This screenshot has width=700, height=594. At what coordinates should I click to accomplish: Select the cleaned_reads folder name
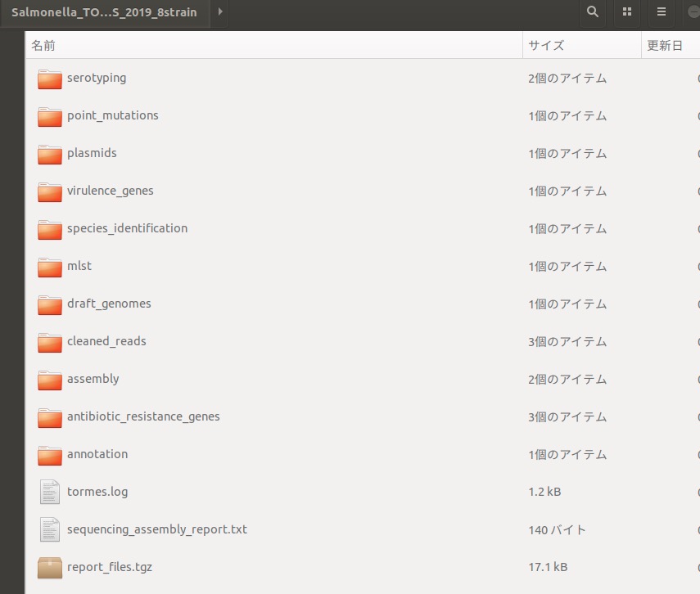pos(106,341)
